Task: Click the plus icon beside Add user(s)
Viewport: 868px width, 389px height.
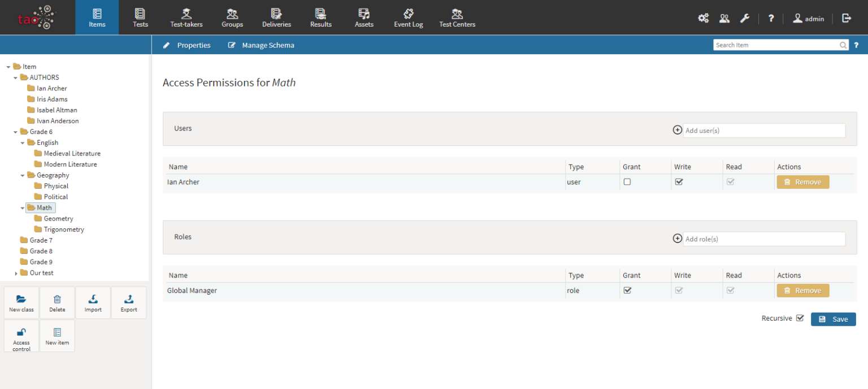Action: click(678, 130)
